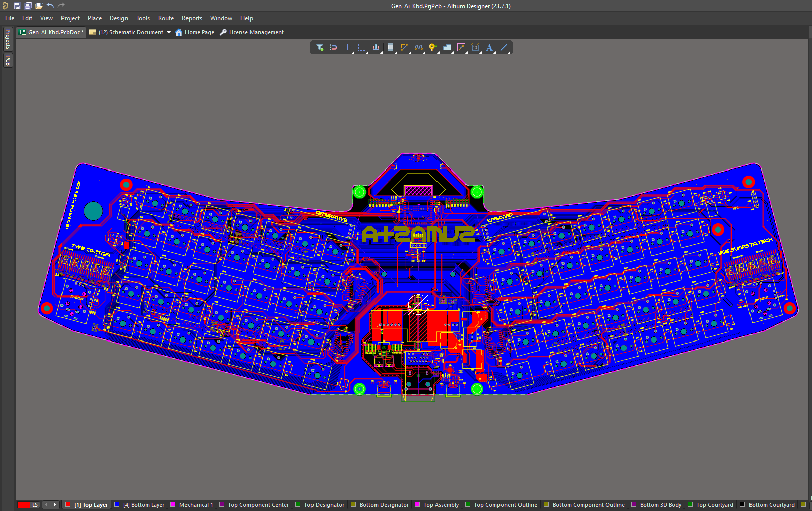The width and height of the screenshot is (812, 511).
Task: Click the red current layer color swatch
Action: [x=23, y=504]
